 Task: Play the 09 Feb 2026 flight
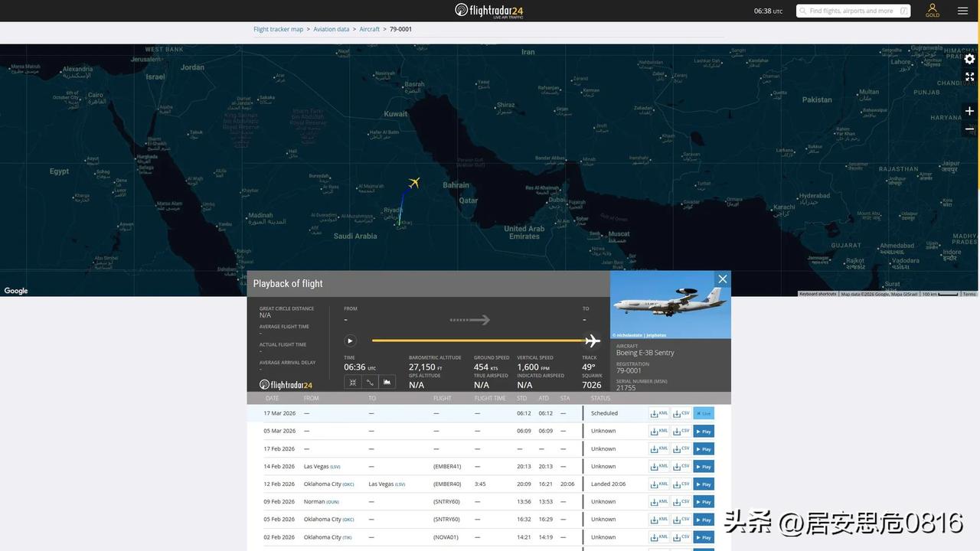tap(704, 501)
